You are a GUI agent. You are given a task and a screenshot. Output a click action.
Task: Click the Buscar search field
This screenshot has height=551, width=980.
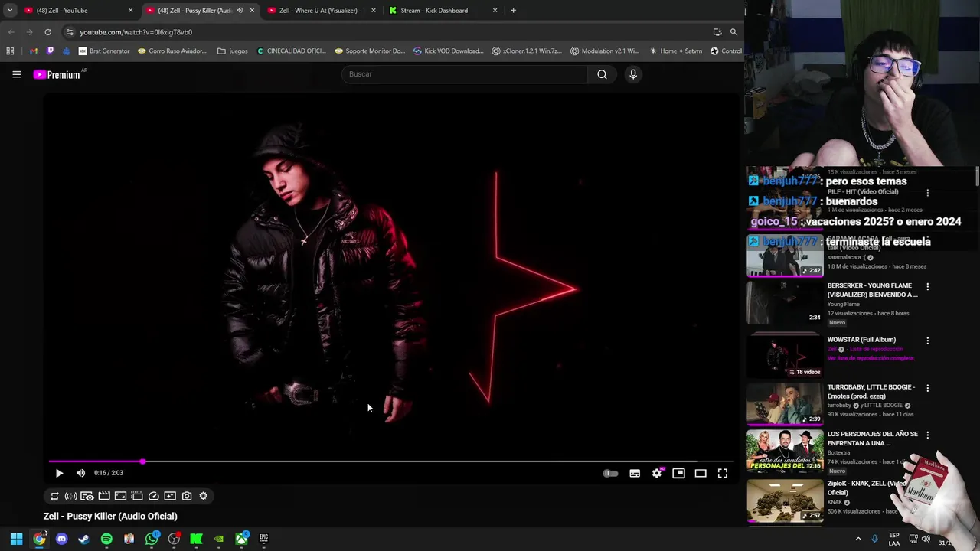(465, 74)
